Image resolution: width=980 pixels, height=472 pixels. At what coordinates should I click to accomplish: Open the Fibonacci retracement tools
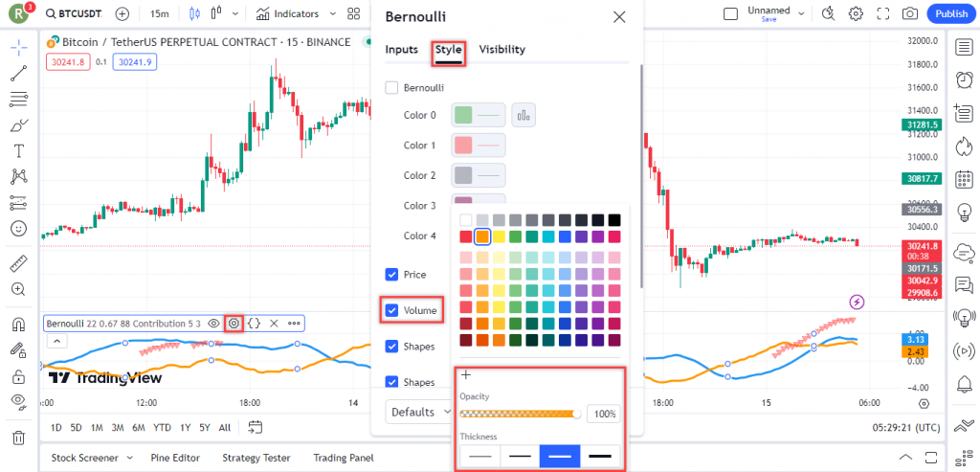point(19,100)
